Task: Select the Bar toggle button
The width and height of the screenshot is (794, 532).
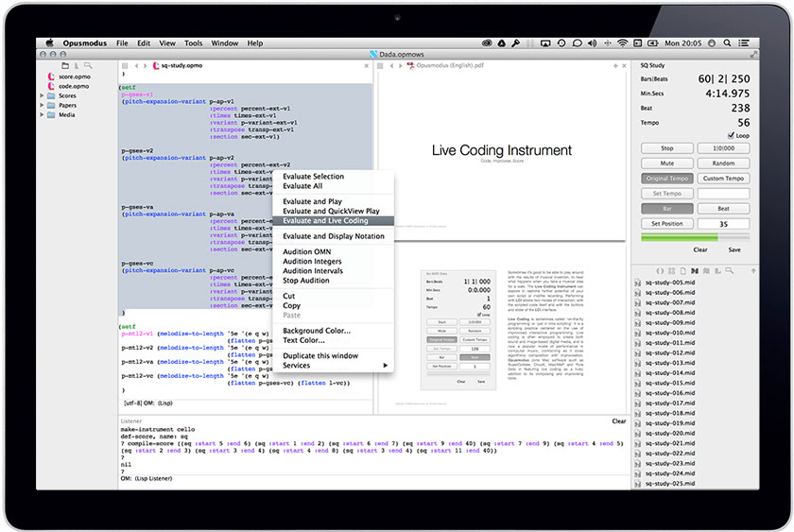Action: point(667,209)
